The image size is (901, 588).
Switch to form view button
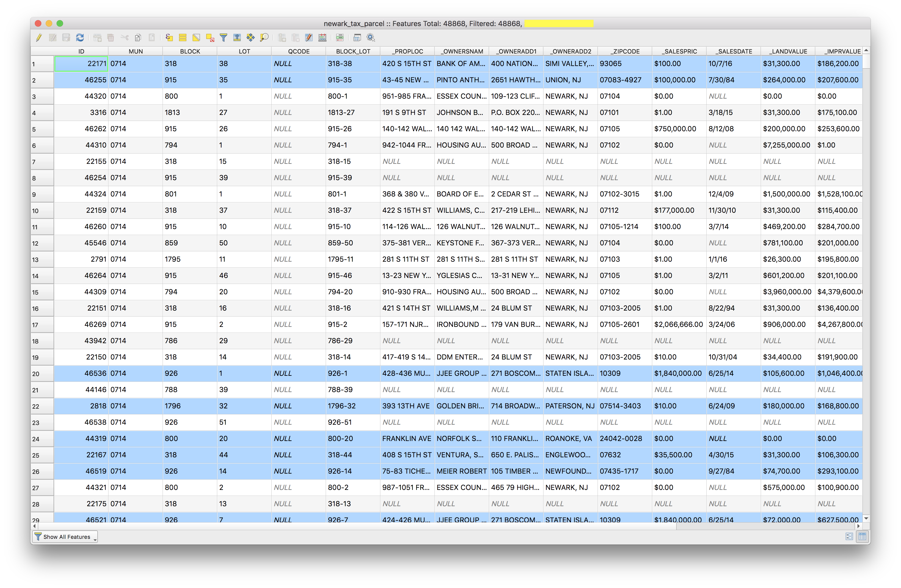click(849, 537)
